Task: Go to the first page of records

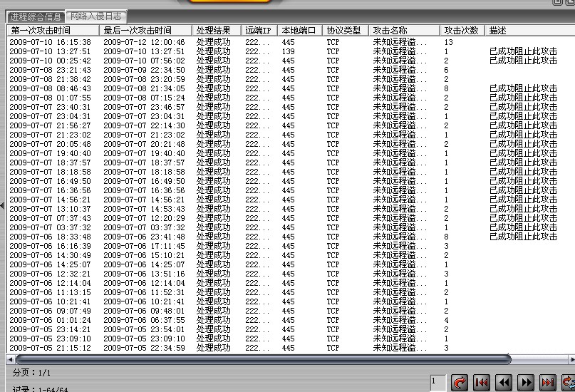Action: (x=482, y=383)
